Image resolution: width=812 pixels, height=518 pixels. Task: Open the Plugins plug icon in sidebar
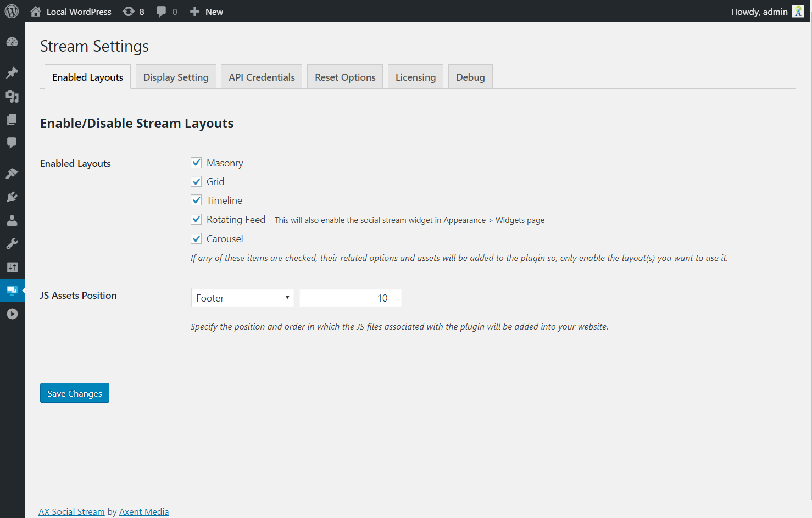(12, 197)
